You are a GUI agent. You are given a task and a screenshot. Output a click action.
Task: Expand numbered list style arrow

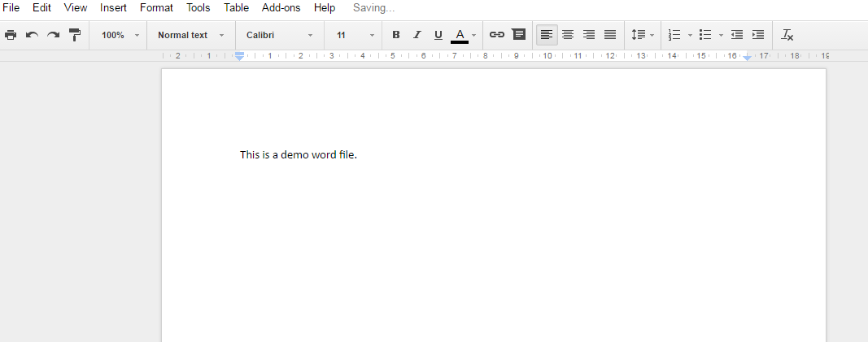click(690, 36)
